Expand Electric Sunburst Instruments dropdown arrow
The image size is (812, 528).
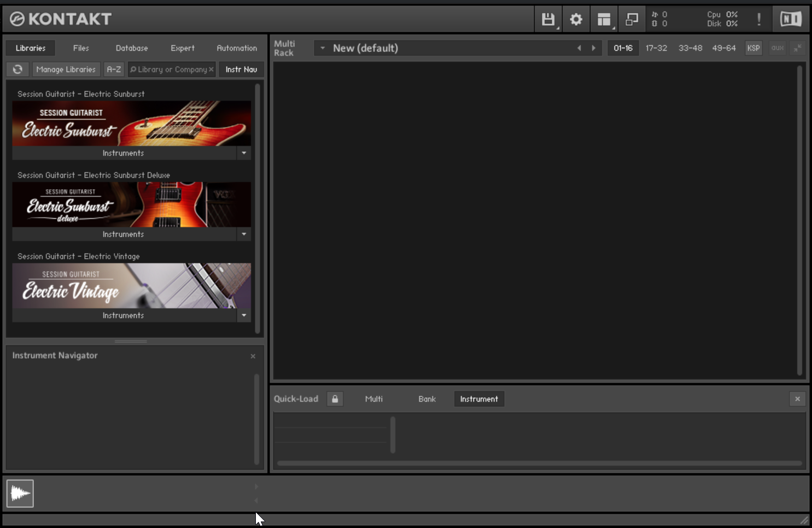tap(244, 153)
